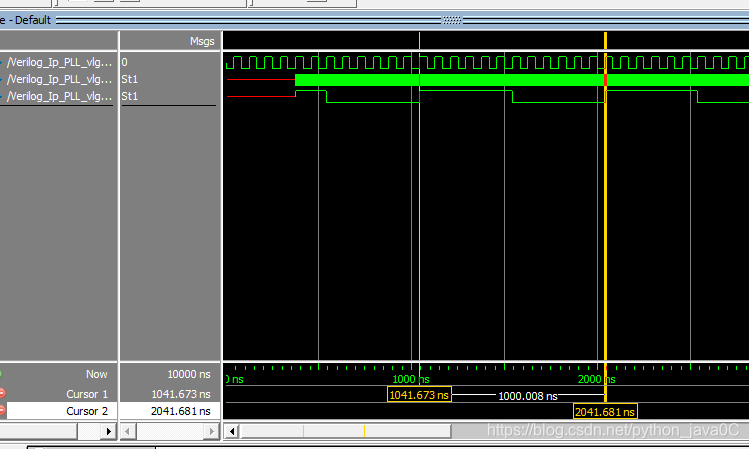Click the Cursor 1 value 1041.673 ns
This screenshot has width=749, height=449.
(x=181, y=394)
